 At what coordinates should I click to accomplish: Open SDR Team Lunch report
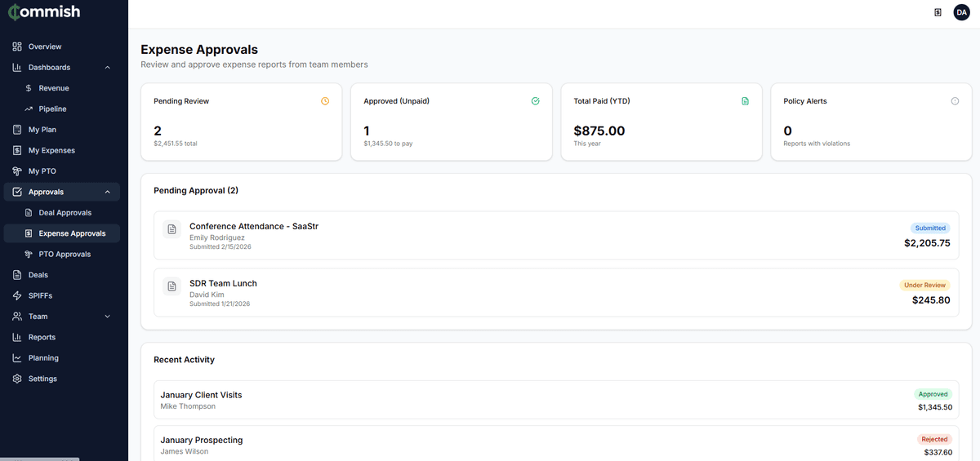556,292
